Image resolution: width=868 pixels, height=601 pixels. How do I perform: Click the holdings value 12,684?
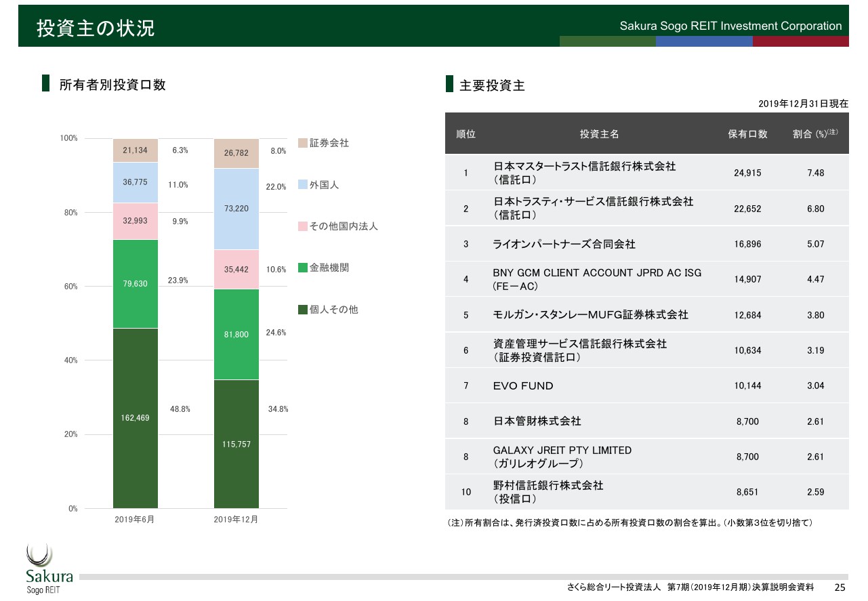point(747,315)
